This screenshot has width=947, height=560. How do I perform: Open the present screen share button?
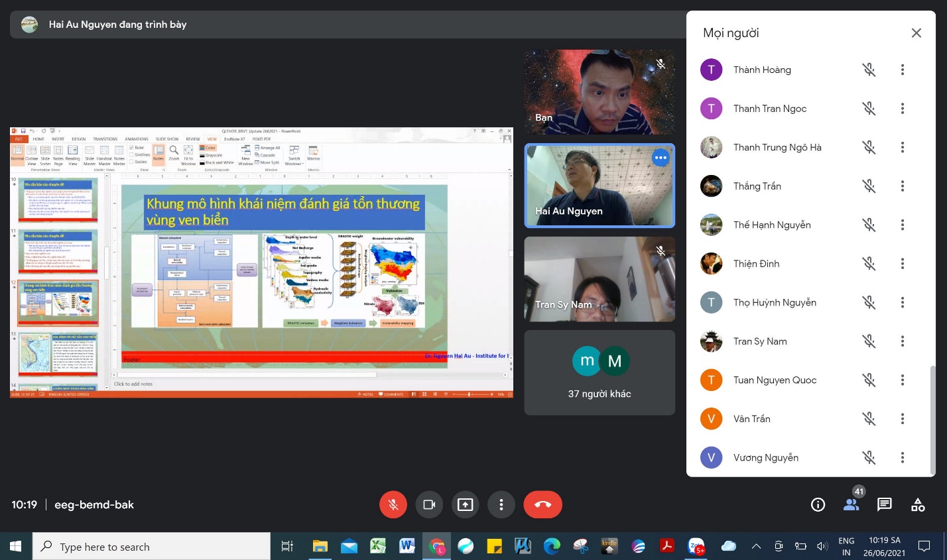click(466, 505)
